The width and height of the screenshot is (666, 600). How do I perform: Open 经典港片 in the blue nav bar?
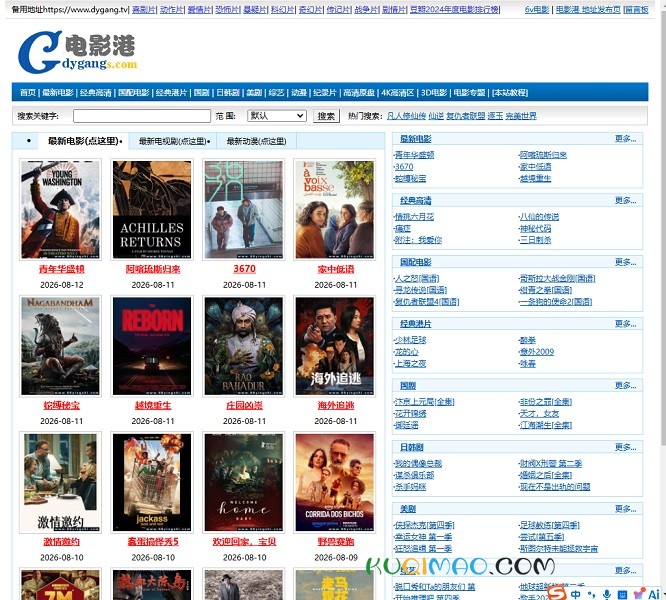[x=171, y=93]
